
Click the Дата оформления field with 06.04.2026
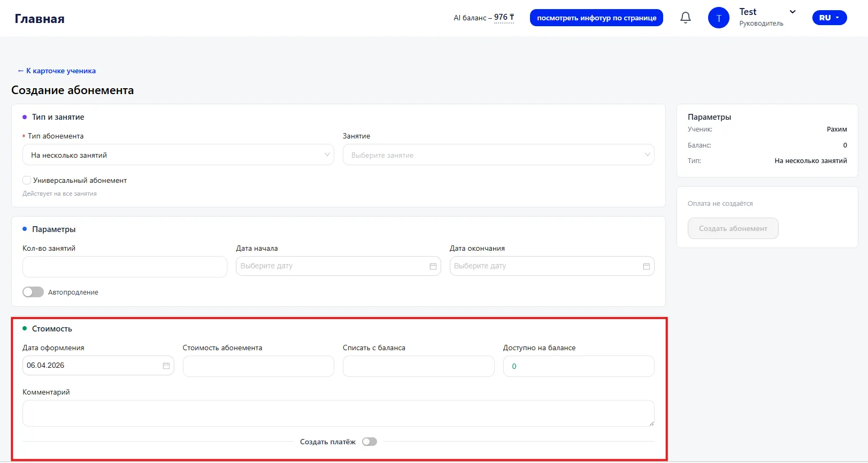tap(98, 366)
